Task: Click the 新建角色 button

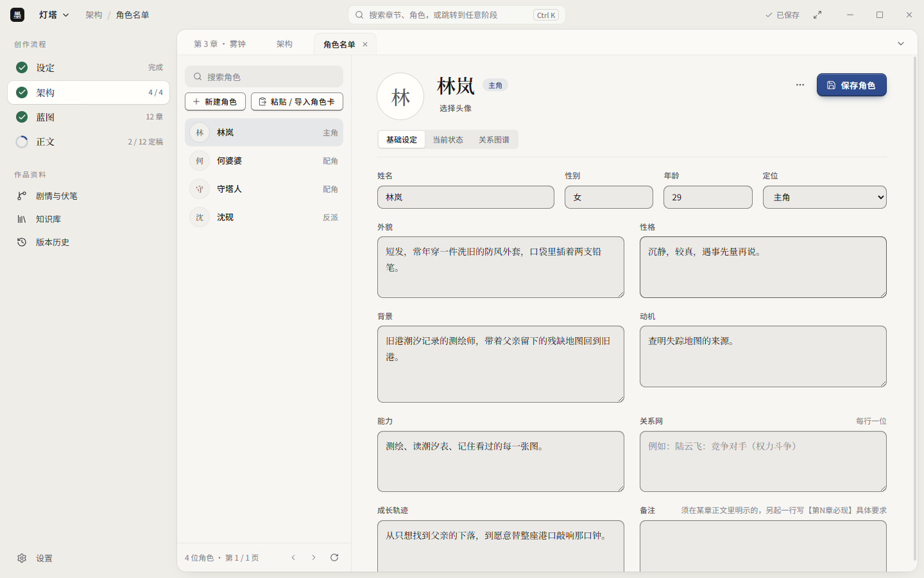Action: coord(215,101)
